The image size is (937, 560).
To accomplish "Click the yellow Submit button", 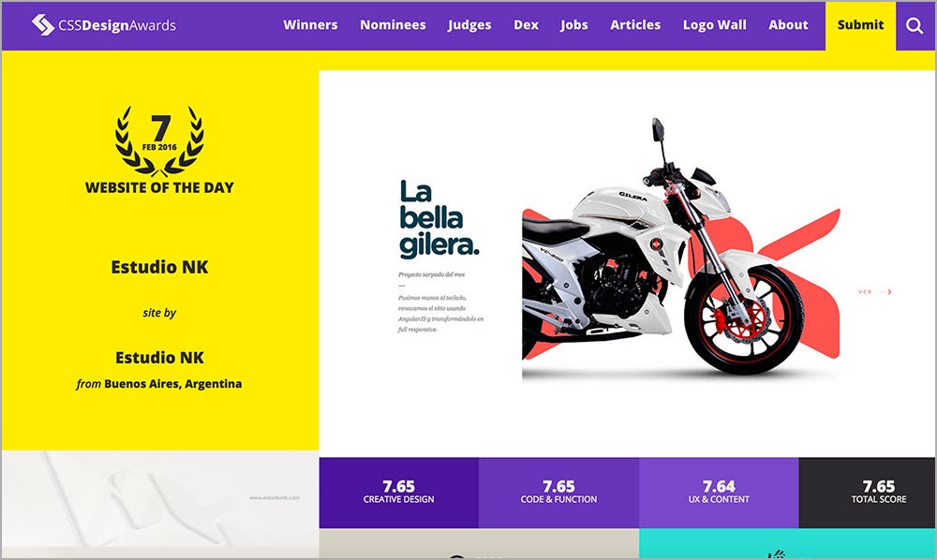I will click(860, 25).
